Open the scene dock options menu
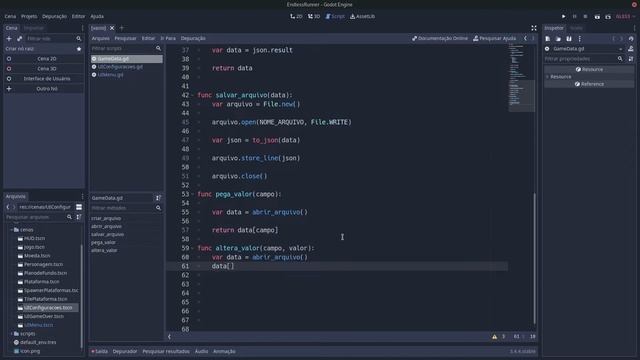The image size is (640, 360). pyautogui.click(x=82, y=28)
